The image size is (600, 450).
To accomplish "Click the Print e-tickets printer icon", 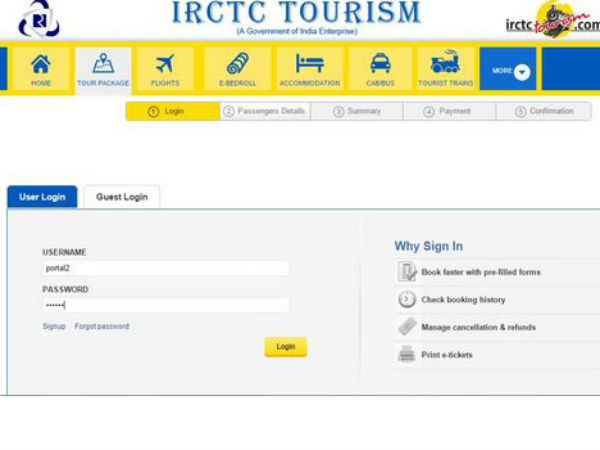I will coord(407,354).
